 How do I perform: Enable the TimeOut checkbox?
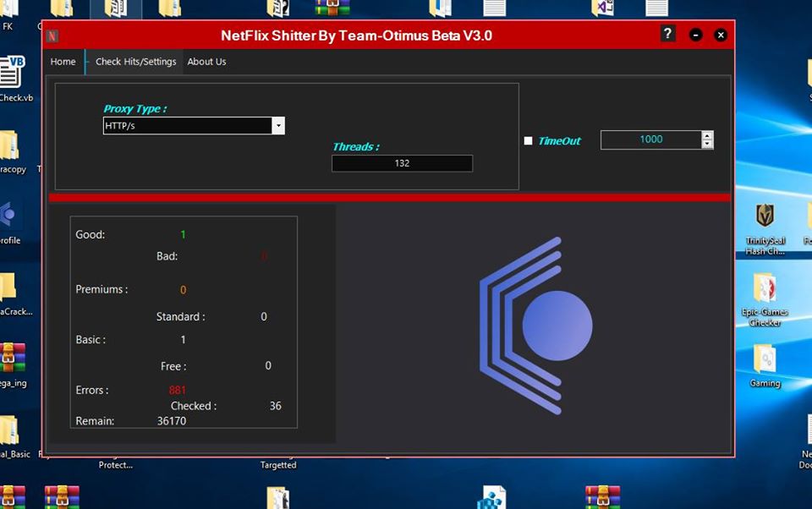[528, 141]
